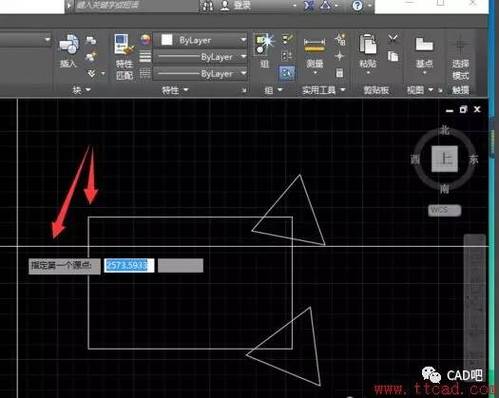Click the ViewCube top face (上)
The width and height of the screenshot is (499, 398).
click(444, 159)
